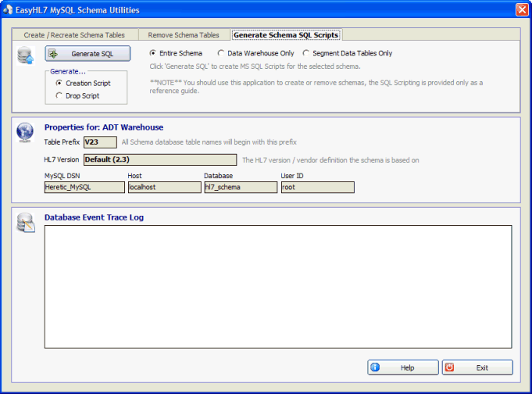Click the Generate SQL button
The width and height of the screenshot is (532, 394).
click(x=87, y=54)
